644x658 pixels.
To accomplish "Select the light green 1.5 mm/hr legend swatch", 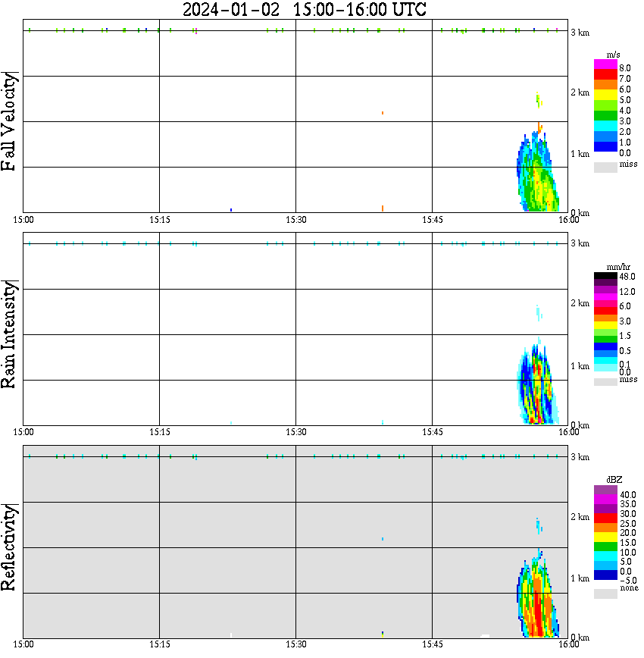I will [605, 332].
